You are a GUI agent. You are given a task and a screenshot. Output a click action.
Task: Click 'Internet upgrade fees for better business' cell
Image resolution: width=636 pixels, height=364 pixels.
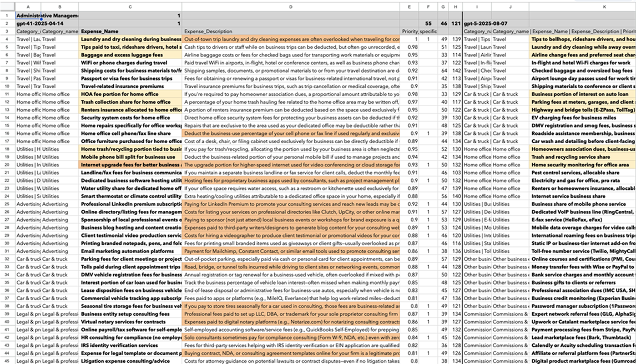click(130, 165)
